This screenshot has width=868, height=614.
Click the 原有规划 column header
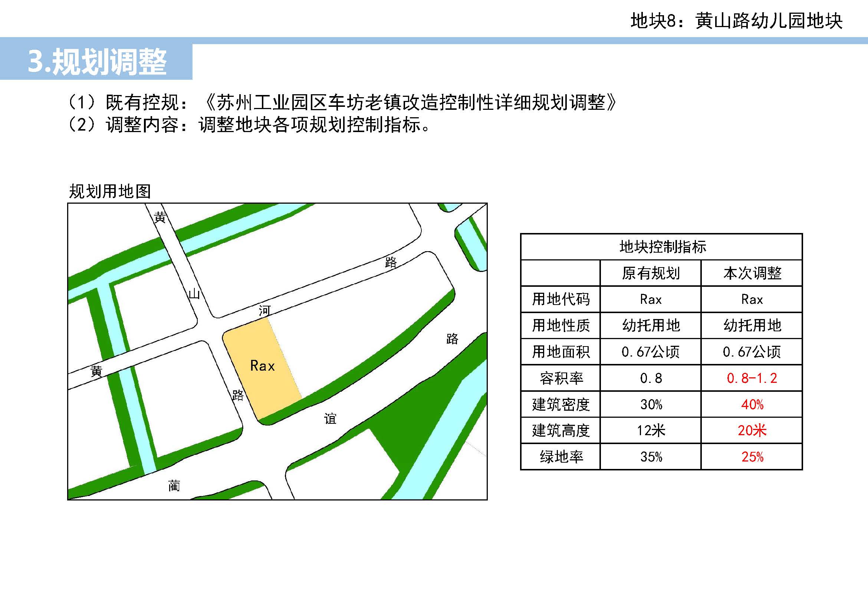(x=651, y=273)
